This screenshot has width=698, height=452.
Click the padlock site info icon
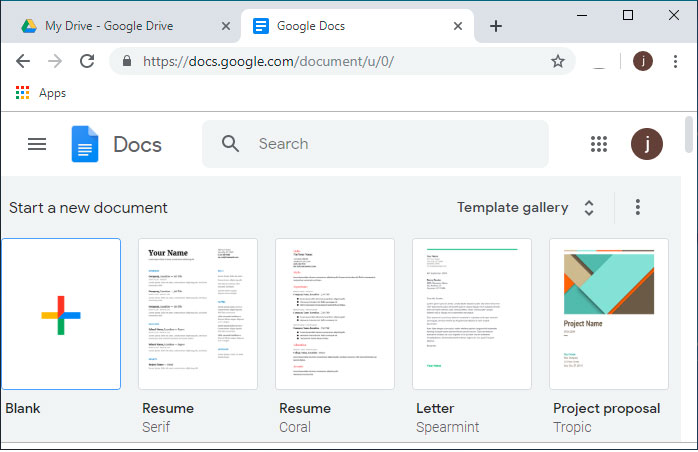127,61
